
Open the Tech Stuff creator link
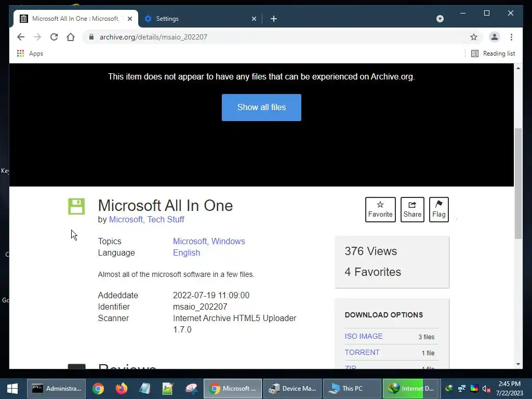pos(166,220)
